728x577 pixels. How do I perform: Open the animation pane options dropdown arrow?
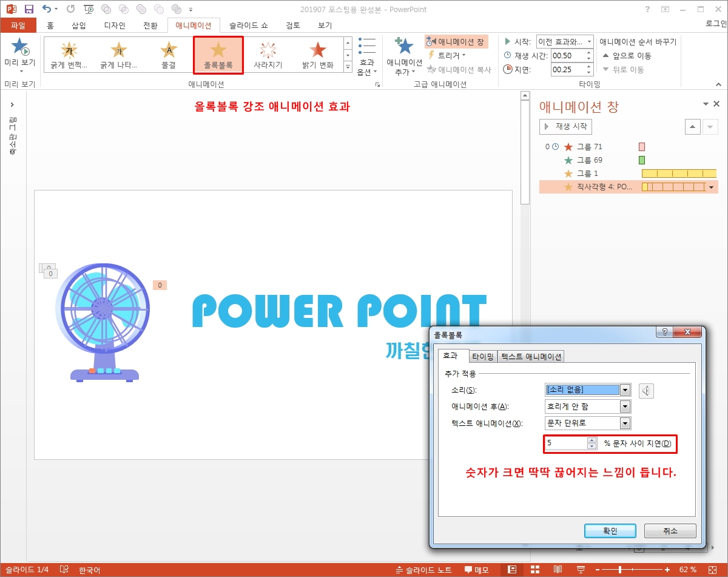[705, 104]
